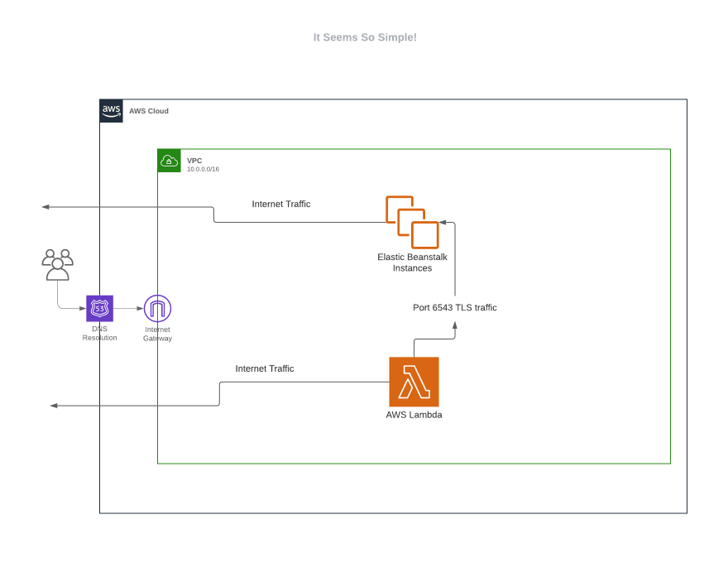Select the "Internet Gateway" caption
728x563 pixels.
pos(157,334)
